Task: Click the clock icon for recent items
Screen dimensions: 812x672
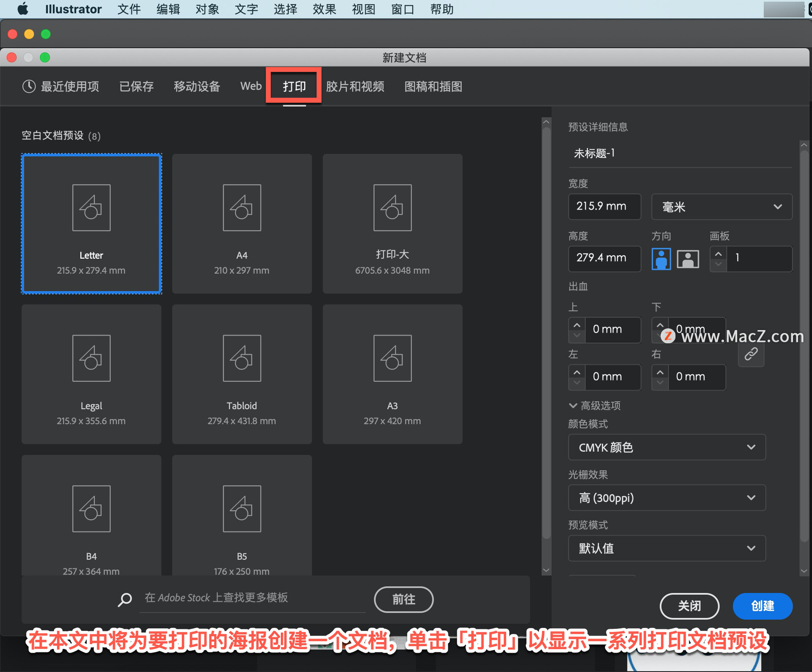Action: (x=29, y=86)
